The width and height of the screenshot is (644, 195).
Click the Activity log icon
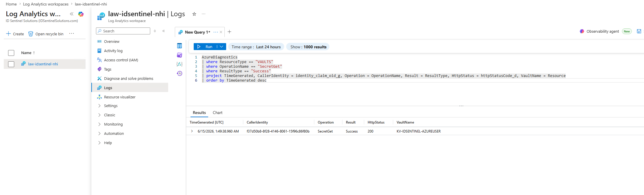pyautogui.click(x=99, y=51)
